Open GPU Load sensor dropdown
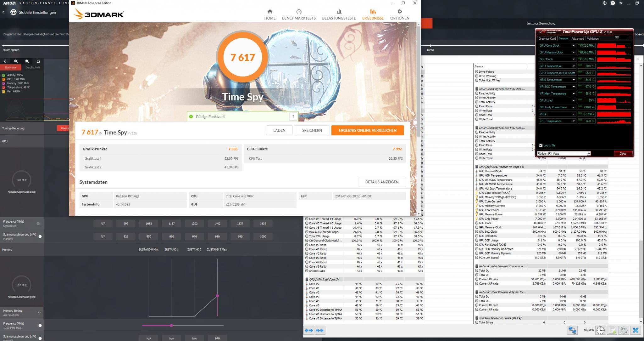644x341 pixels. click(x=574, y=100)
